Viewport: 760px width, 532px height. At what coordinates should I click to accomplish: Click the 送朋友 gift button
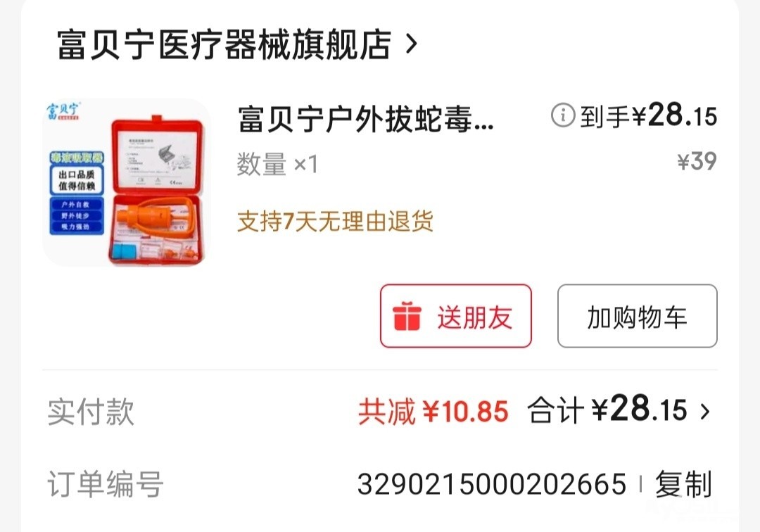click(455, 316)
